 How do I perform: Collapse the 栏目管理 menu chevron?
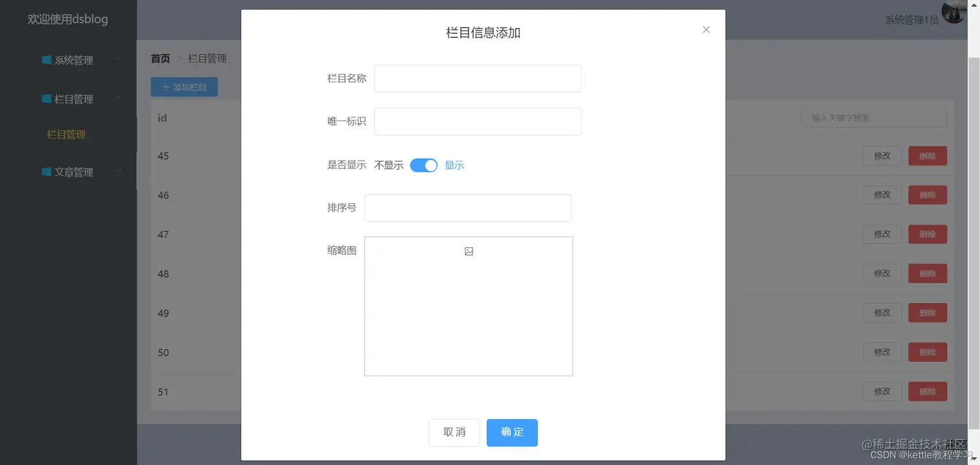click(118, 98)
